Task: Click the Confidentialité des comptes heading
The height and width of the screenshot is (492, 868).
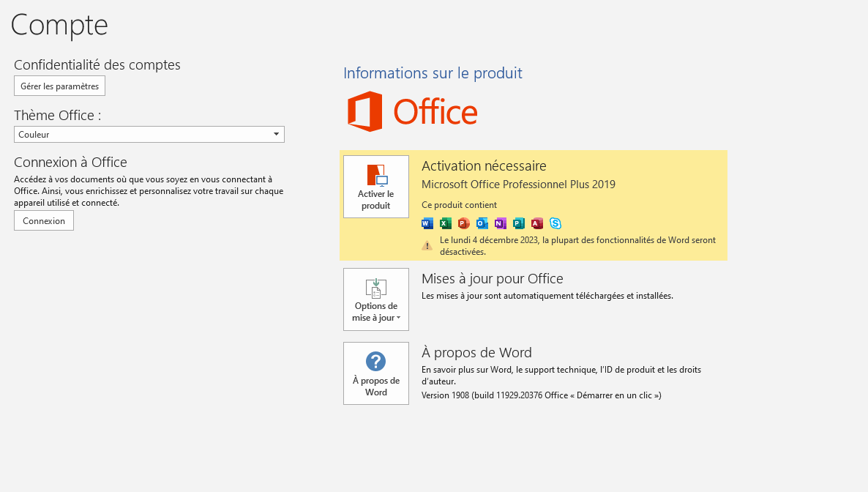Action: click(x=97, y=65)
